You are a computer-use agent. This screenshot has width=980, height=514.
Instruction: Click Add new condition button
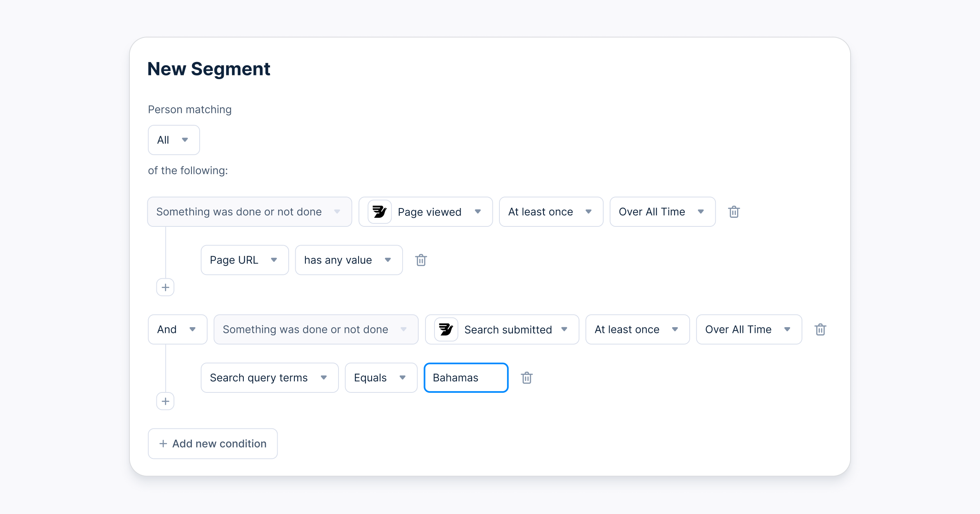(213, 443)
